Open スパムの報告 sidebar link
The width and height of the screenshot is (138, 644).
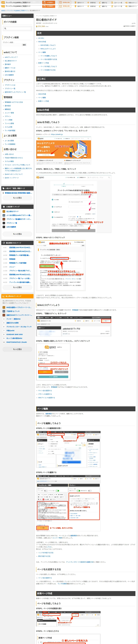9,161
